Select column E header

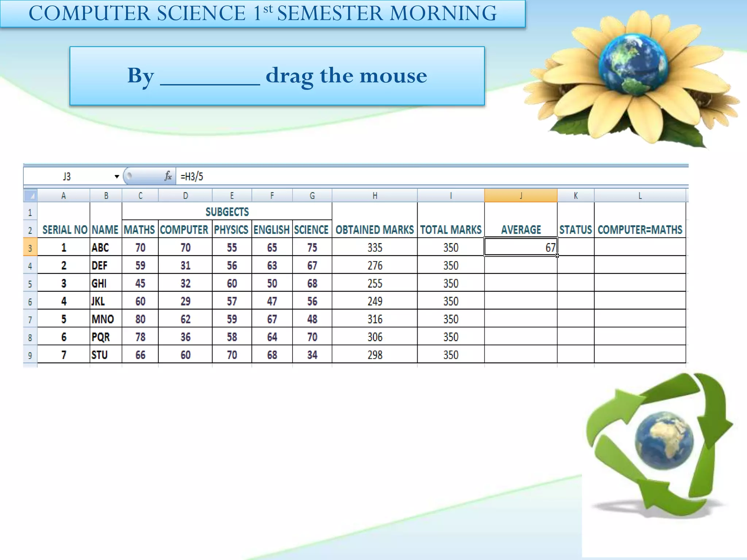click(232, 195)
